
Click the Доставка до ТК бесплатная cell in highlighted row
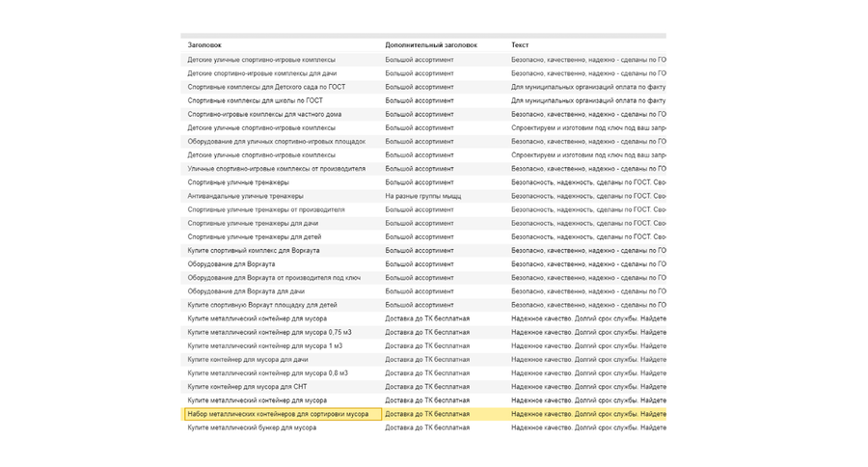coord(427,414)
